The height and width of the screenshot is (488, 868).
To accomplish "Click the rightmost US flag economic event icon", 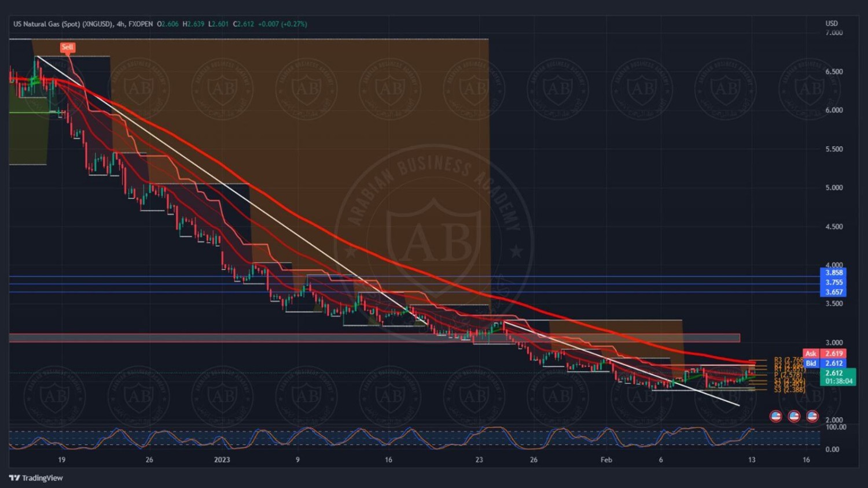I will 812,416.
